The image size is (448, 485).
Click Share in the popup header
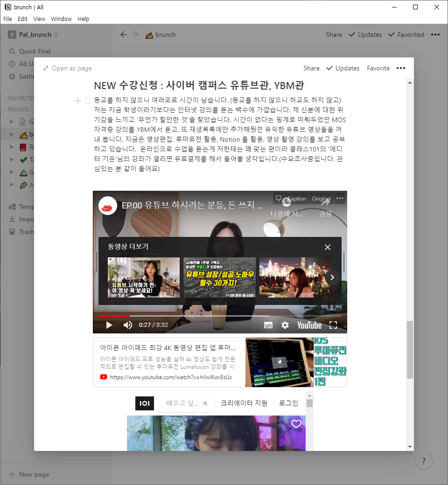click(311, 69)
